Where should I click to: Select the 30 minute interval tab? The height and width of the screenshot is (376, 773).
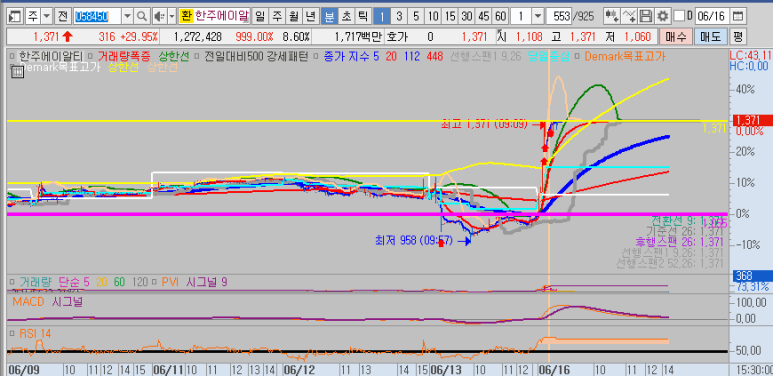(466, 16)
